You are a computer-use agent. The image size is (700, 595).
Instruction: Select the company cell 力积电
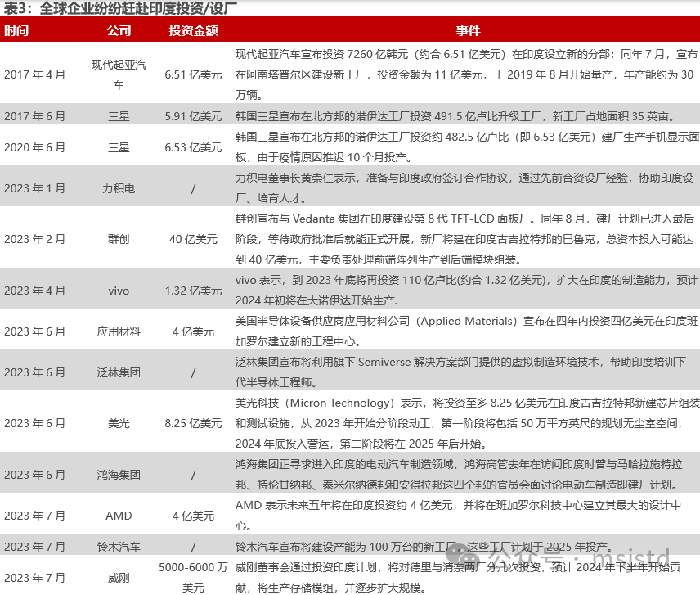click(119, 188)
